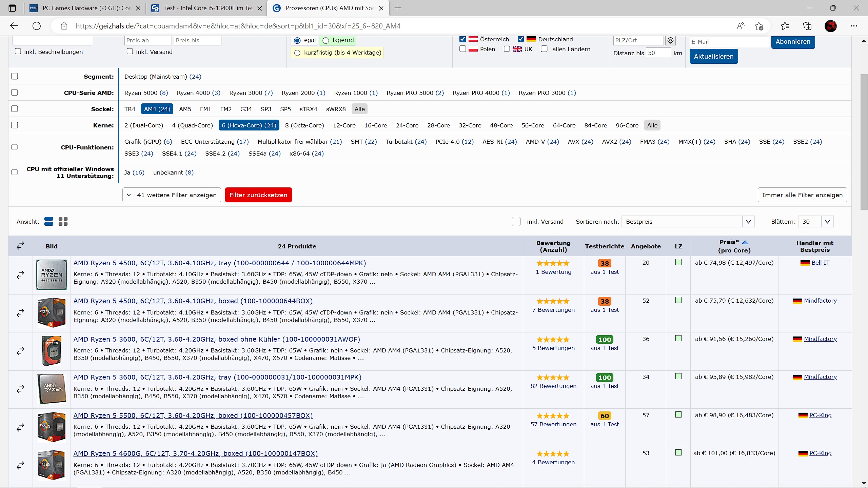Switch to Intel Core i5-13400F test tab
The width and height of the screenshot is (868, 488).
pos(207,8)
